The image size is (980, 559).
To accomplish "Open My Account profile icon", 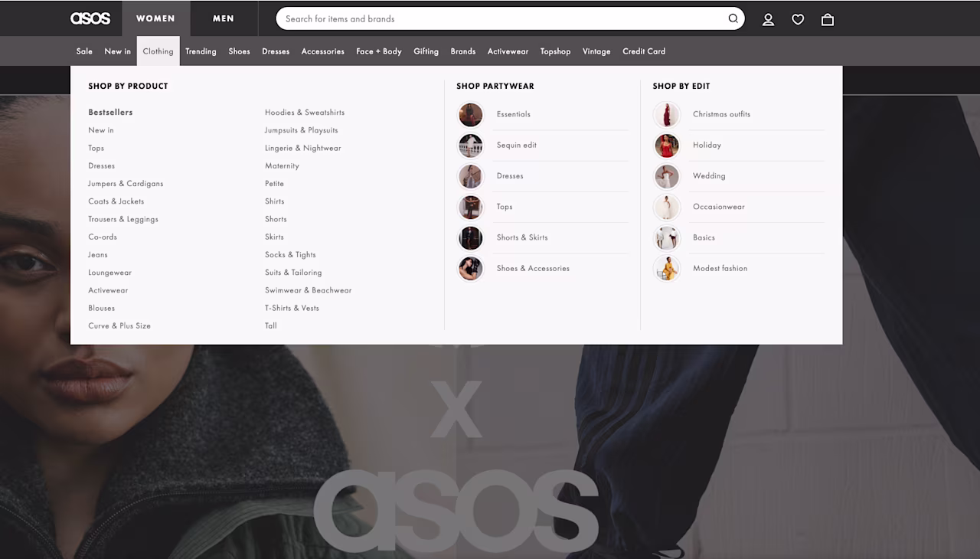I will point(768,19).
